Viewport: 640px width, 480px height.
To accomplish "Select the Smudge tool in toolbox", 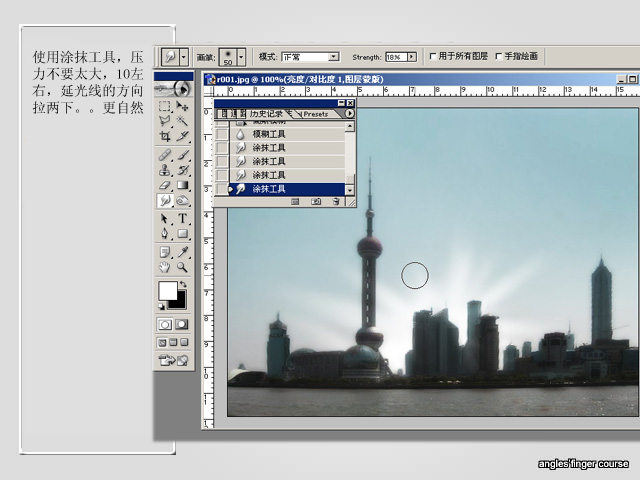I will (165, 200).
